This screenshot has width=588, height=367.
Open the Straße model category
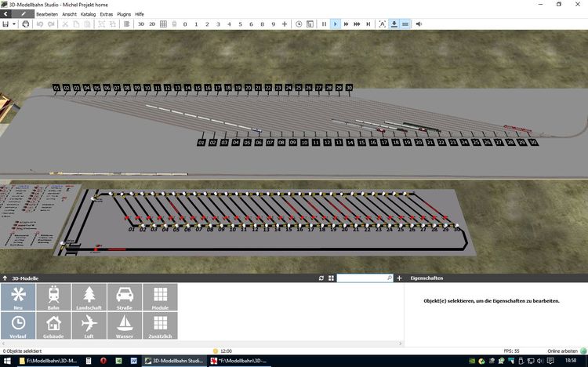pos(124,297)
